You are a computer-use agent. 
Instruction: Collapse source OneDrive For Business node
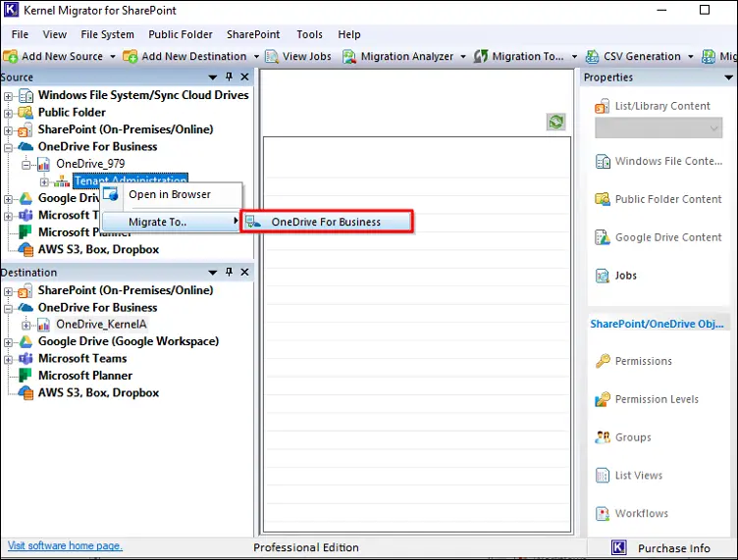point(8,148)
